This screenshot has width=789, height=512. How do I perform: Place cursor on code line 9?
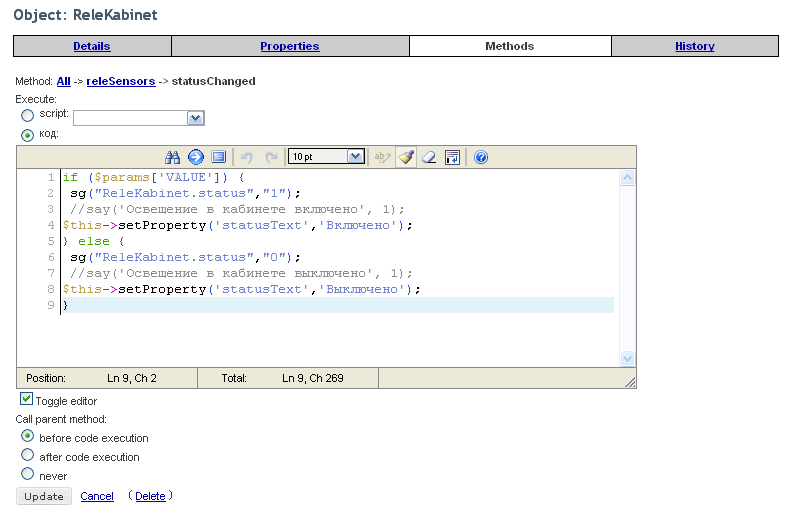tap(337, 305)
